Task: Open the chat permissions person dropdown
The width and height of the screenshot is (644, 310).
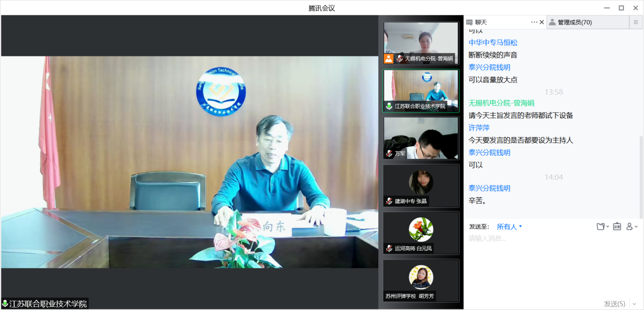Action: pos(632,227)
